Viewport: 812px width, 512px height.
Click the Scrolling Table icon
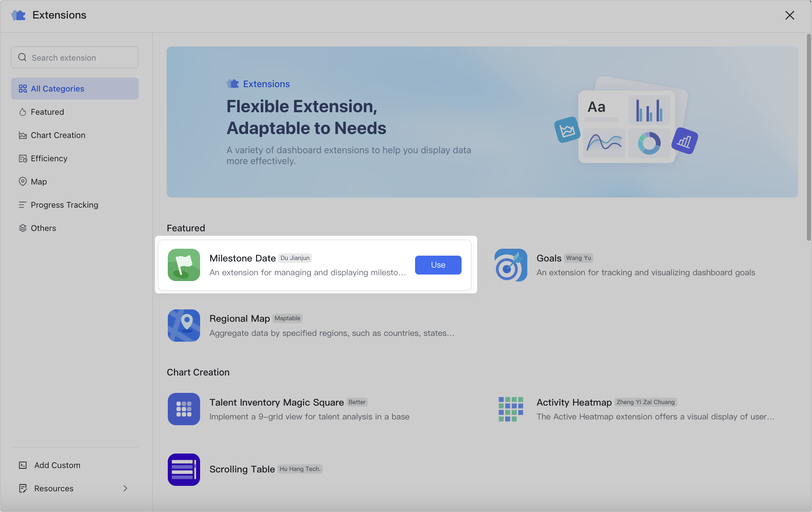click(x=184, y=470)
